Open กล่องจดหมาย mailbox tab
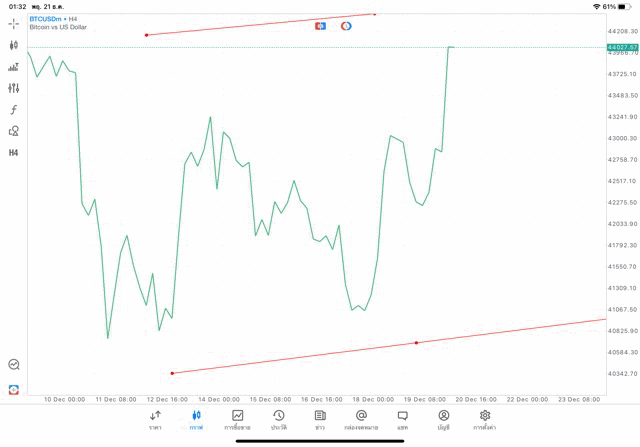The width and height of the screenshot is (640, 447). pyautogui.click(x=361, y=420)
